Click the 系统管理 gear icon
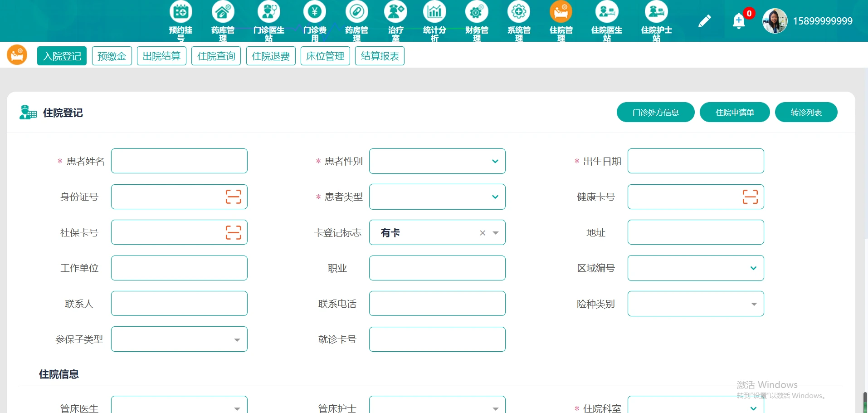 tap(519, 11)
